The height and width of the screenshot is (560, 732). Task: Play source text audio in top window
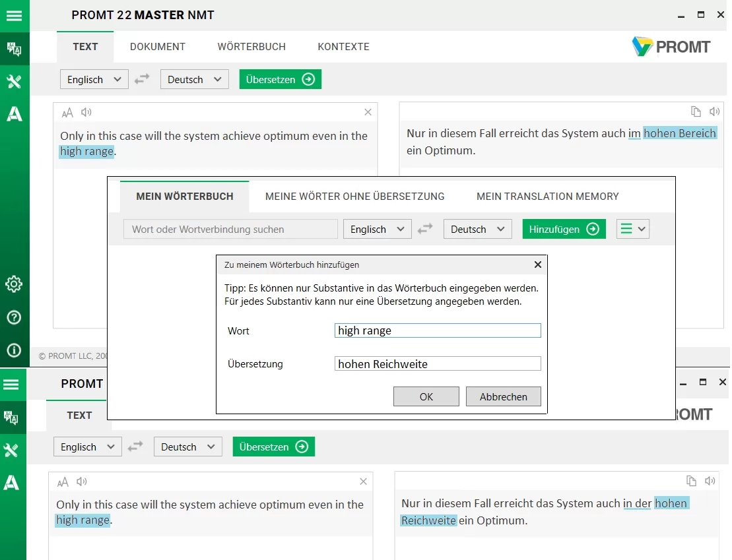click(86, 112)
